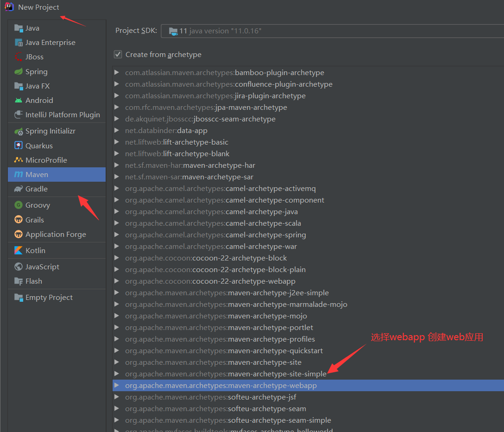This screenshot has width=504, height=432.
Task: Select the maven-archetype-sar row
Action: (x=308, y=177)
